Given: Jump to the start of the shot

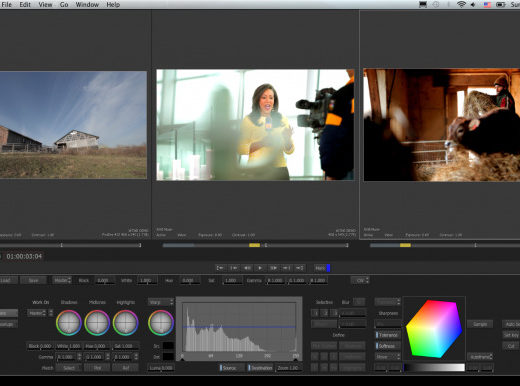Looking at the screenshot, I should 220,268.
